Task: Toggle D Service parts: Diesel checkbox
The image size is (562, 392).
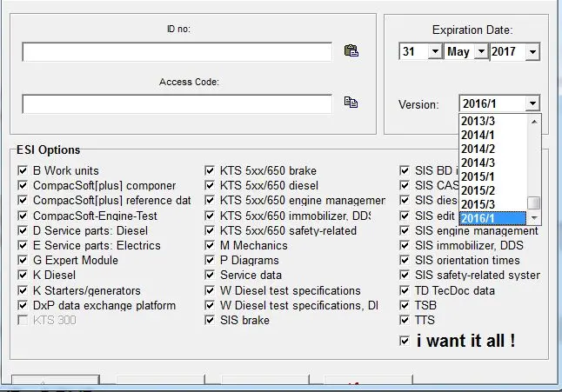Action: pos(23,230)
